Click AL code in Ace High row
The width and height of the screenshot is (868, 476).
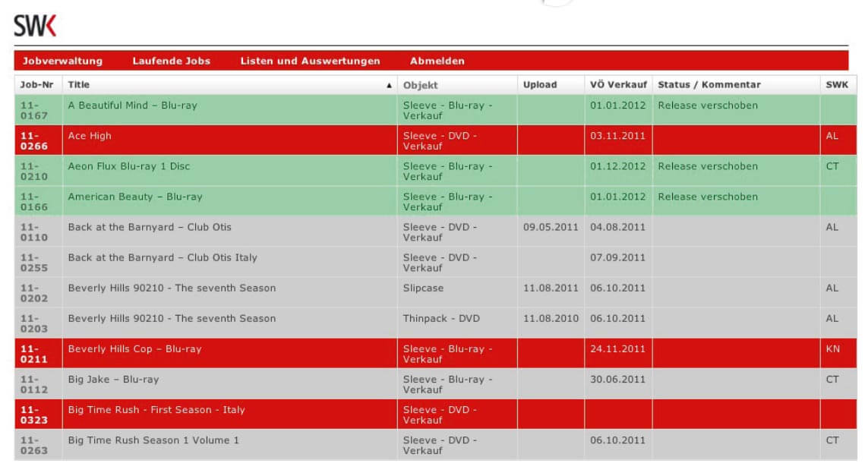[x=832, y=136]
